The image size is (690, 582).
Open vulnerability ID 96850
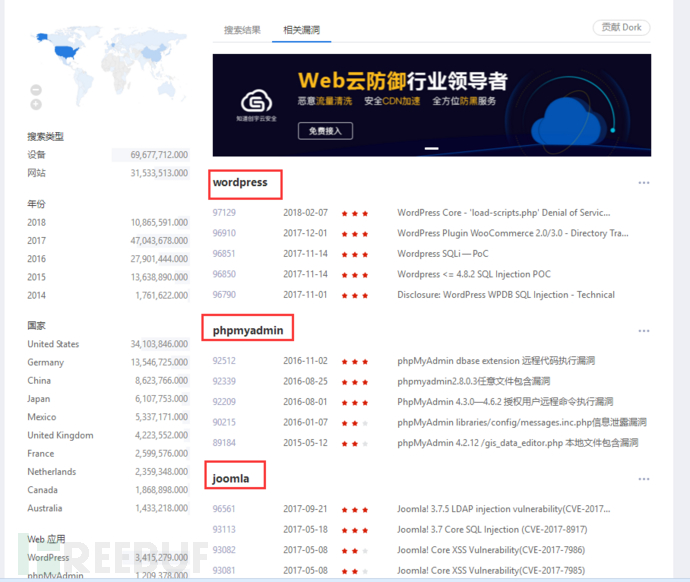click(x=224, y=274)
